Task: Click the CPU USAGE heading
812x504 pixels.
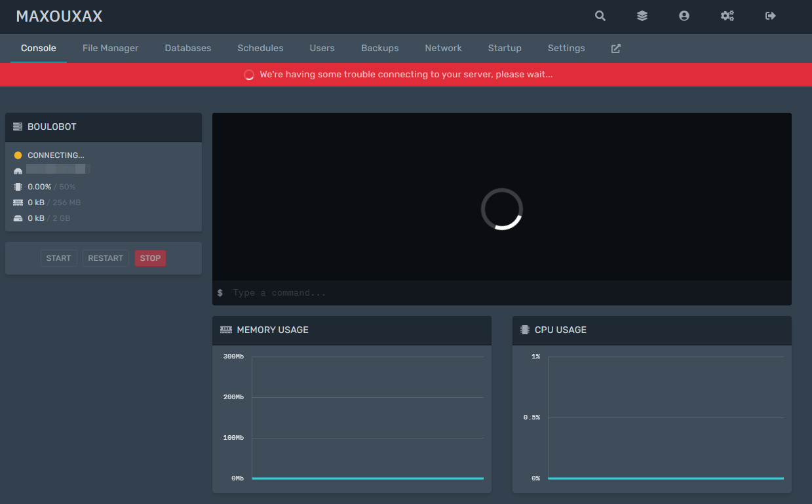Action: [560, 330]
